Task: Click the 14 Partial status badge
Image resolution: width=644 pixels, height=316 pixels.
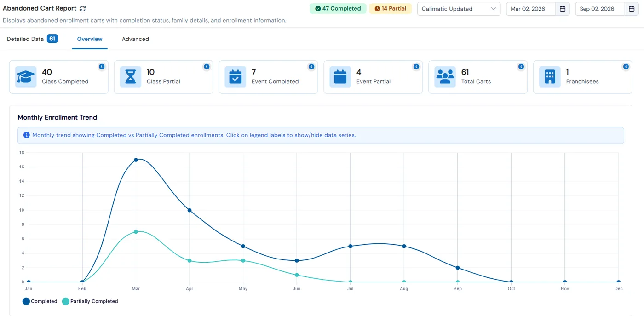Action: click(391, 9)
